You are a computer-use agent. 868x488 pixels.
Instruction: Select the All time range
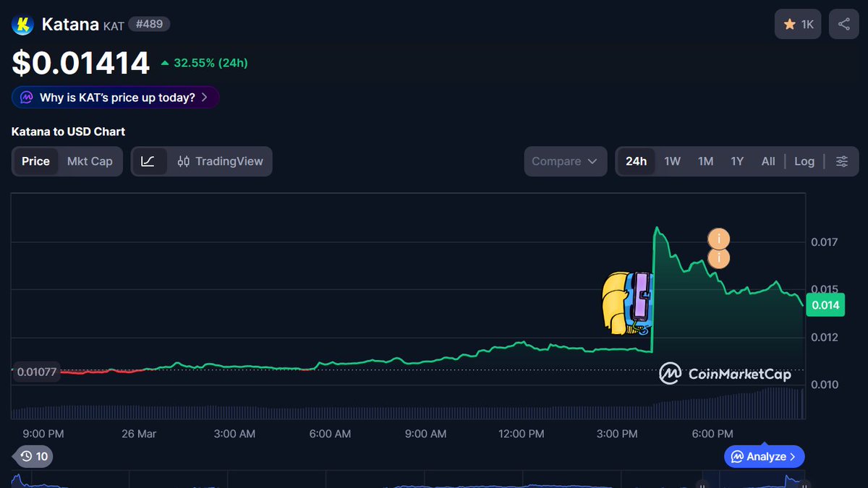point(768,161)
